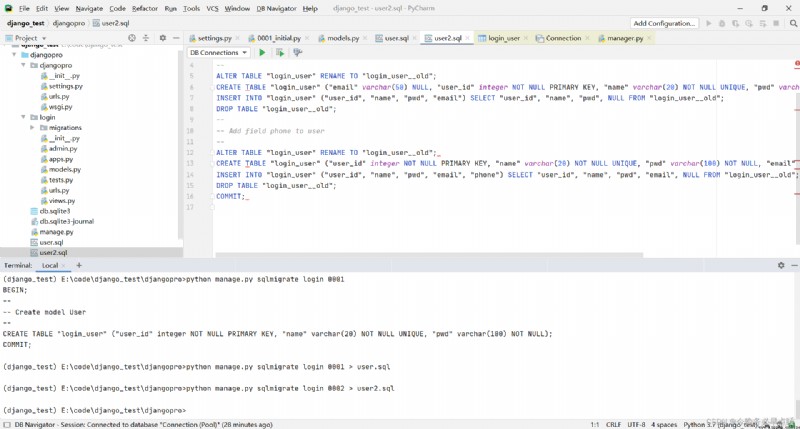Close the Local terminal tab
800x429 pixels.
[x=63, y=265]
